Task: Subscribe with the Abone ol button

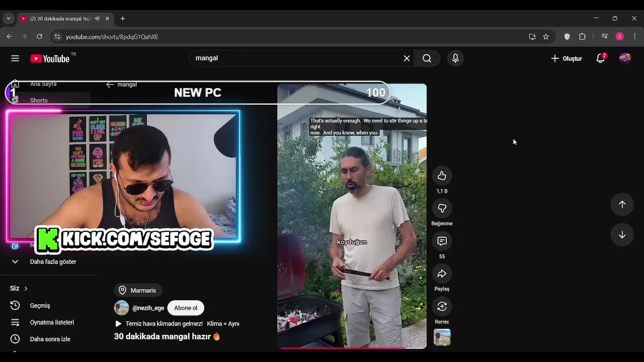Action: click(186, 308)
